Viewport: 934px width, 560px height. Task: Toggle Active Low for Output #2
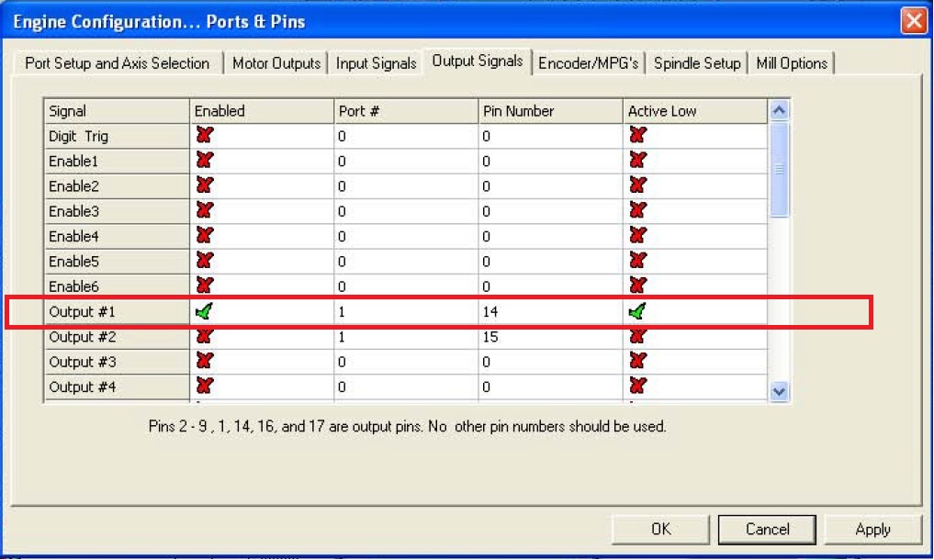pyautogui.click(x=637, y=337)
